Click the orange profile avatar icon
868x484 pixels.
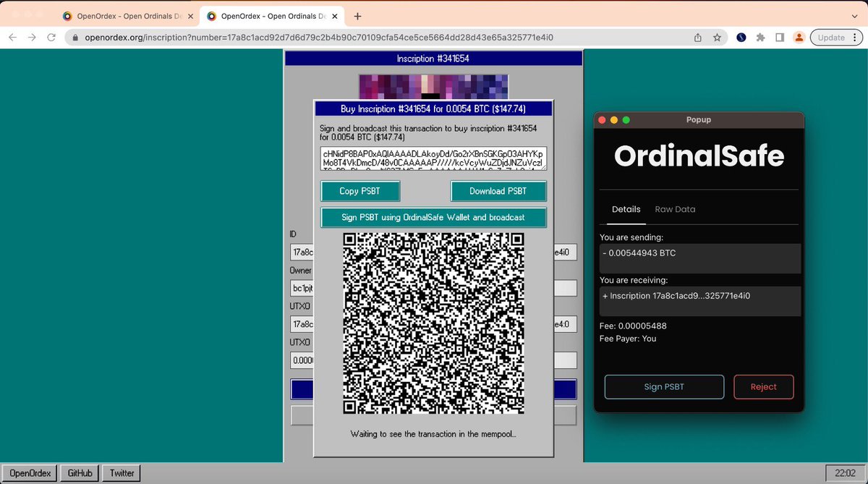tap(799, 37)
